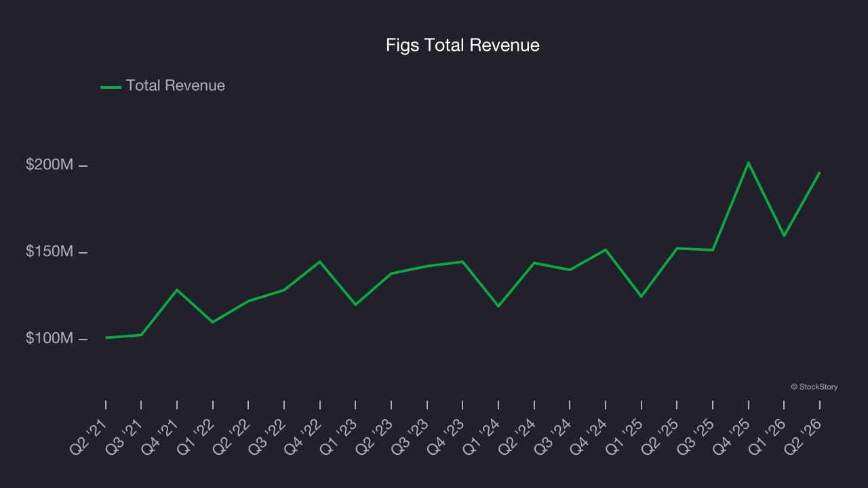
Task: Select the '$150M' y-axis label
Action: click(50, 251)
